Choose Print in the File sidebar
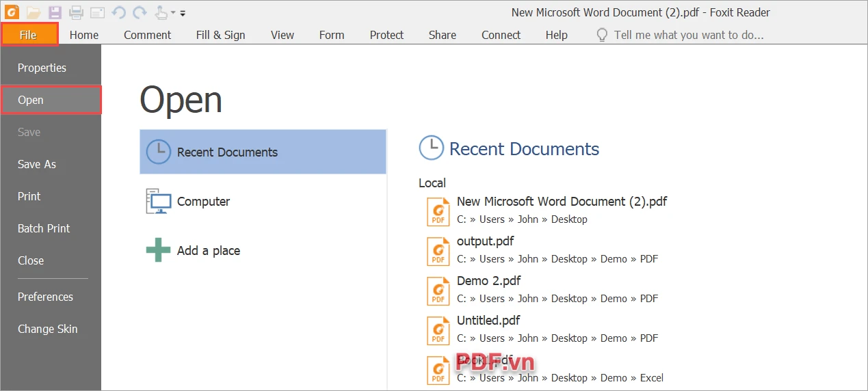 coord(51,196)
